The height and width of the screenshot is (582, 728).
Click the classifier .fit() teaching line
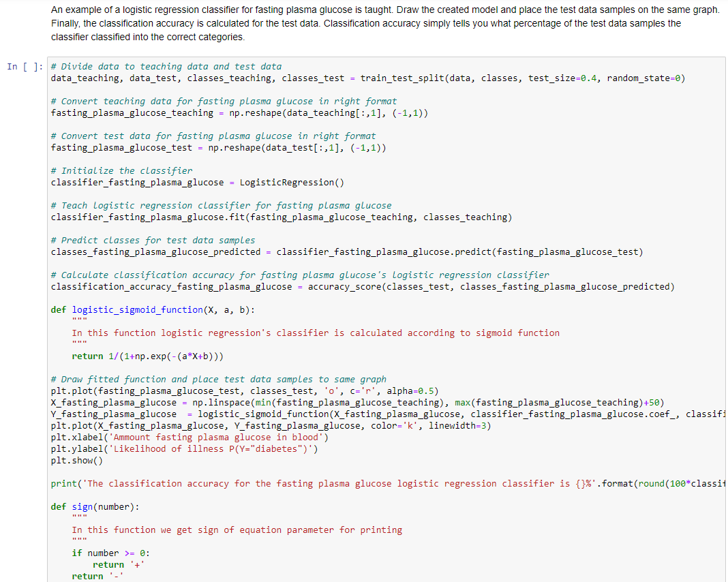(x=273, y=217)
